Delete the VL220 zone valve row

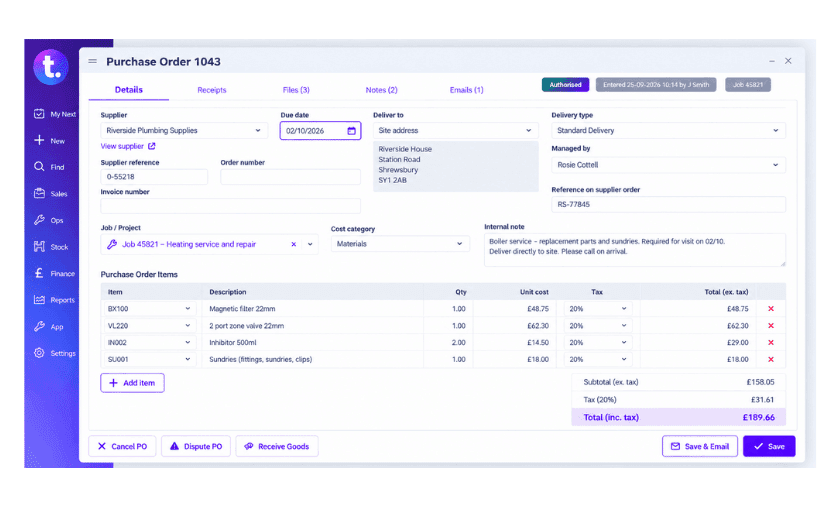click(771, 326)
